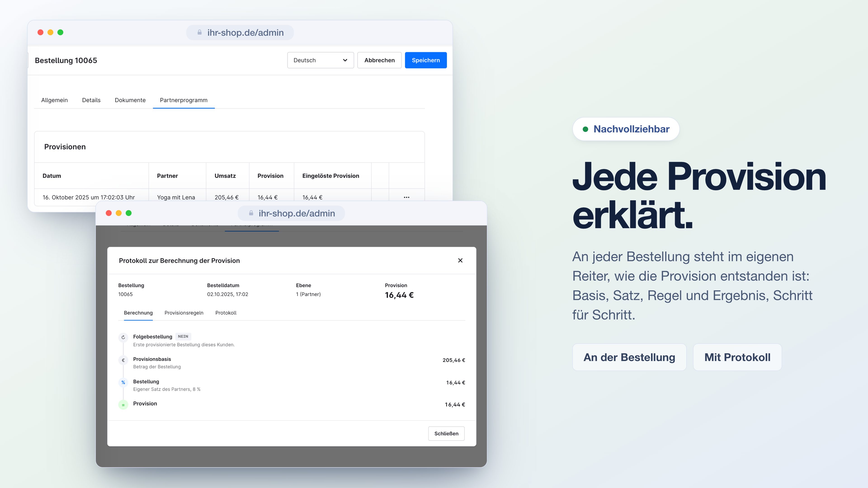This screenshot has height=488, width=868.
Task: Click the percent icon beside Bestellung step
Action: 123,382
